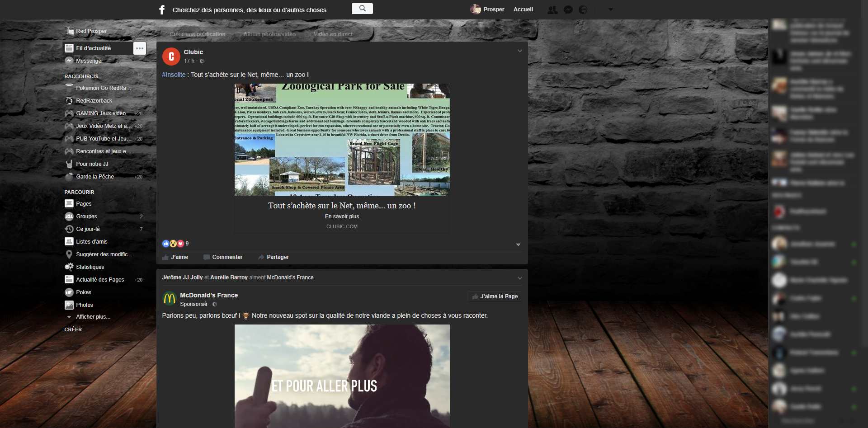Focus the Facebook search field
The image size is (868, 428).
261,9
